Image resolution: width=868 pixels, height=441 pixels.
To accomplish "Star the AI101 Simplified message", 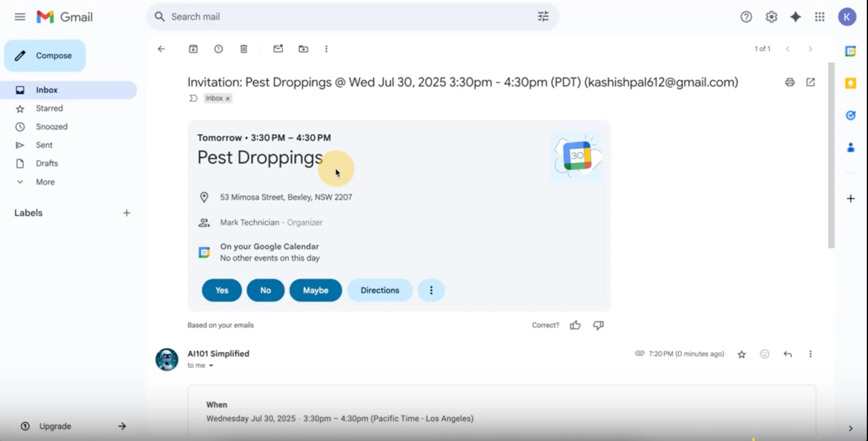I will 742,354.
